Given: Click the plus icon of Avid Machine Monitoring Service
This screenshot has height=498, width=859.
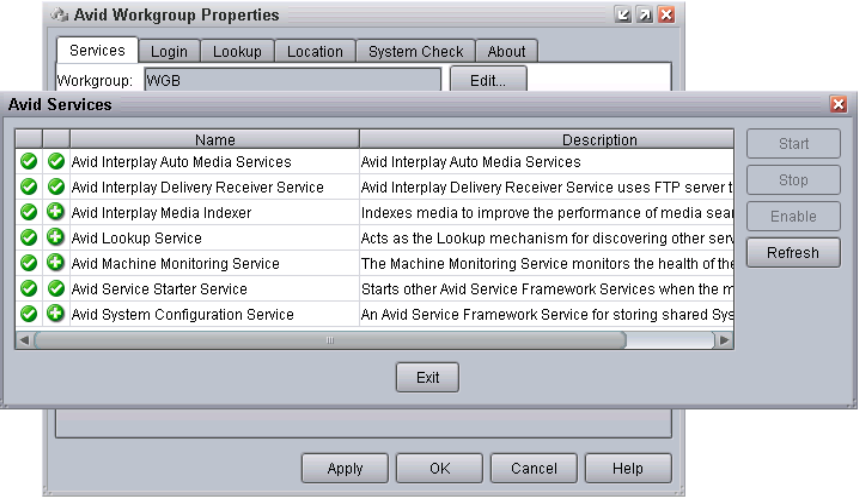Looking at the screenshot, I should pyautogui.click(x=56, y=263).
